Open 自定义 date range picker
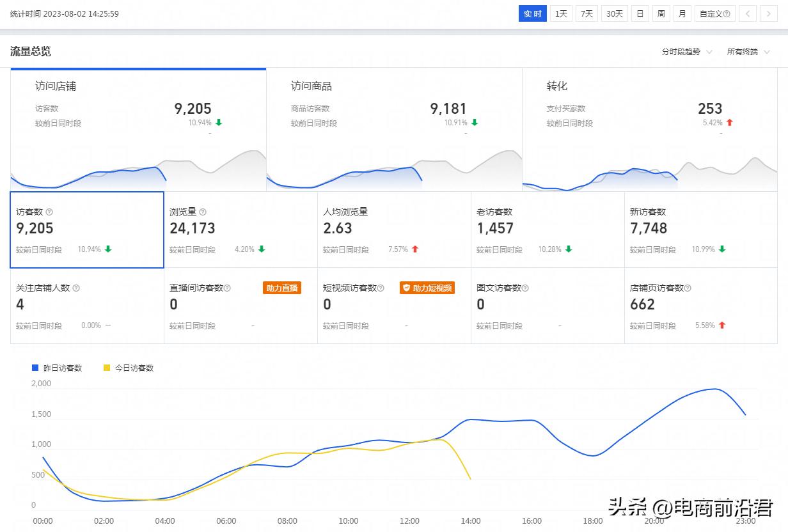 tap(714, 13)
